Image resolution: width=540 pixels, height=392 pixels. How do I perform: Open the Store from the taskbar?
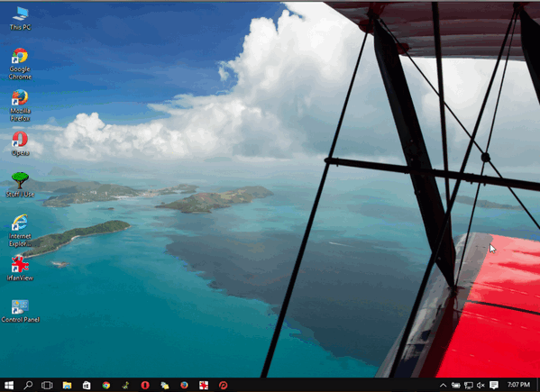(87, 385)
